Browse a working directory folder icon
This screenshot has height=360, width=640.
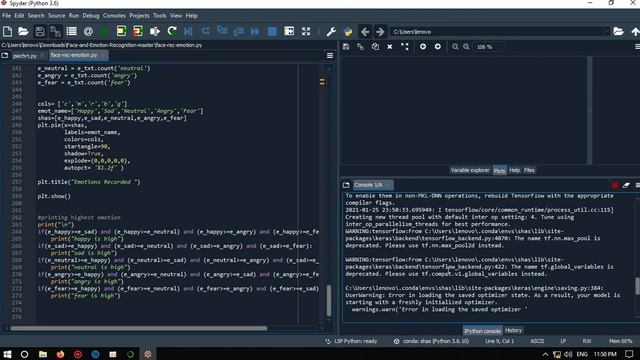coord(618,31)
